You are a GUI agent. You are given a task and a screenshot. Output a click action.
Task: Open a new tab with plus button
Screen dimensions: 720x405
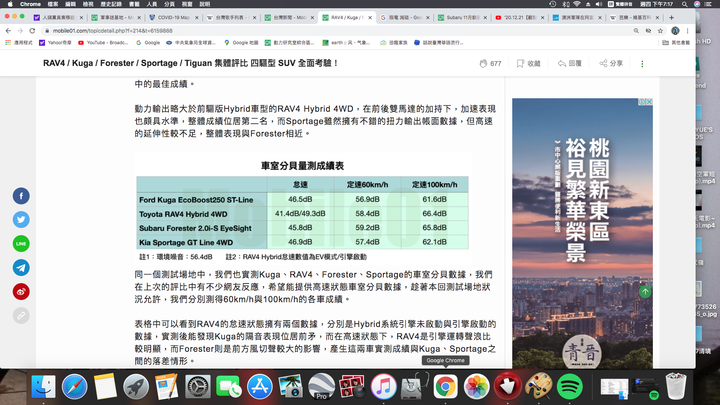(671, 17)
